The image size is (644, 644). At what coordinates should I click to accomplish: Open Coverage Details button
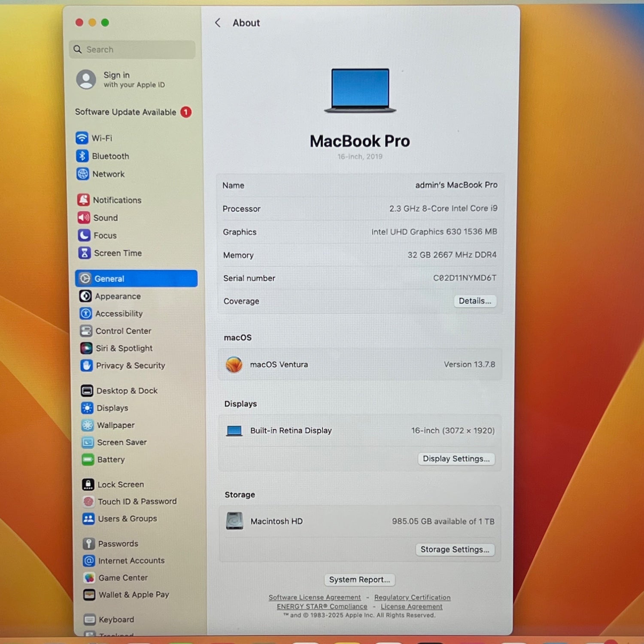(475, 301)
